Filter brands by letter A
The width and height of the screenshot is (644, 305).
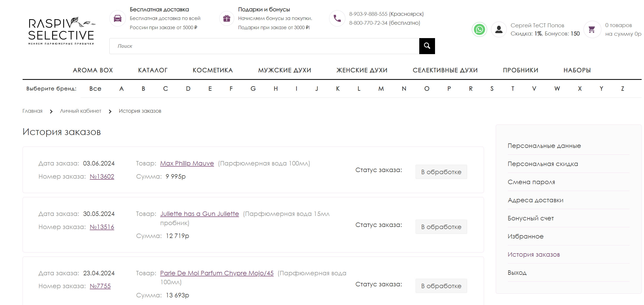coord(121,89)
